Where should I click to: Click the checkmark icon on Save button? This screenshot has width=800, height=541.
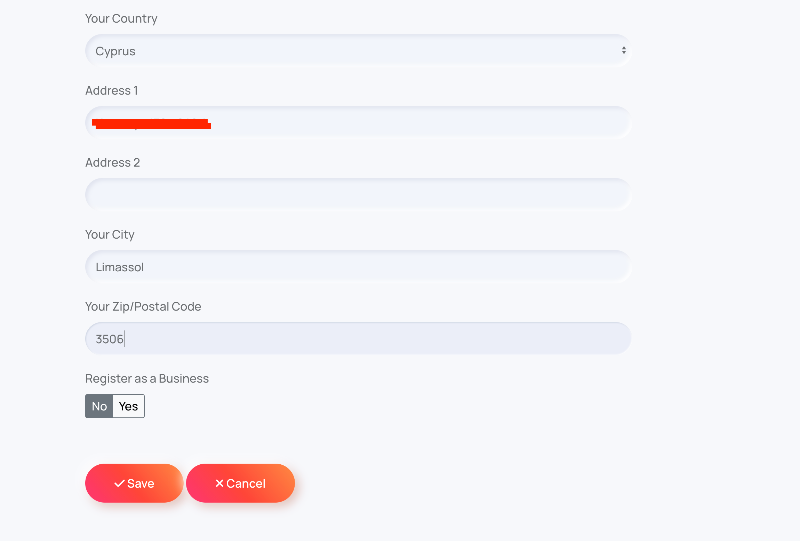pos(119,483)
